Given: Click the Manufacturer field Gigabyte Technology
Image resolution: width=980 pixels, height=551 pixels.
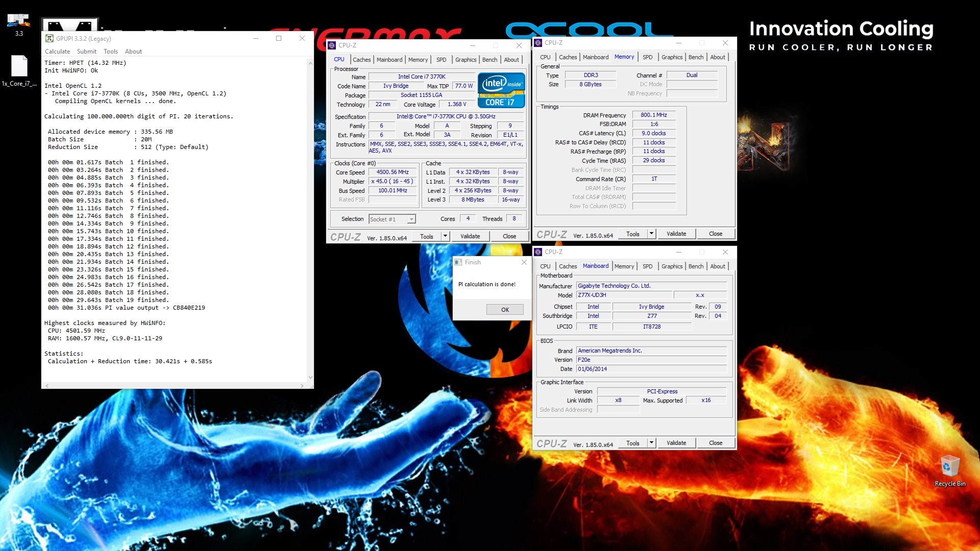Looking at the screenshot, I should click(651, 286).
